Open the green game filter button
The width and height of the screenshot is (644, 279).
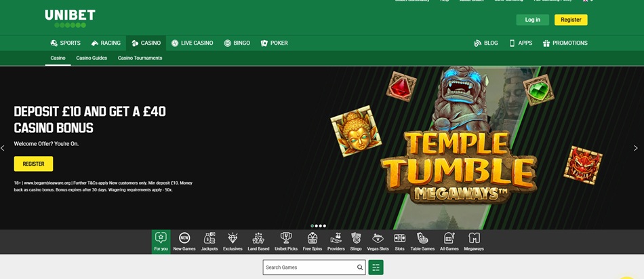pyautogui.click(x=376, y=267)
